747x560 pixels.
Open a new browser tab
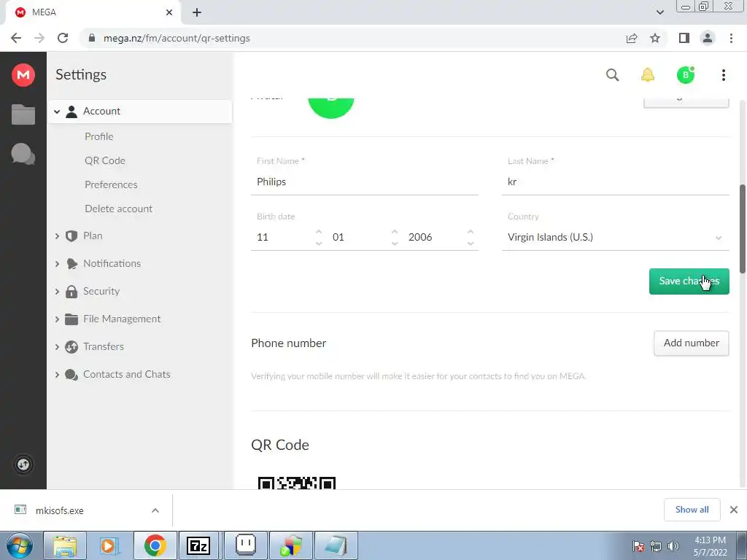[197, 12]
